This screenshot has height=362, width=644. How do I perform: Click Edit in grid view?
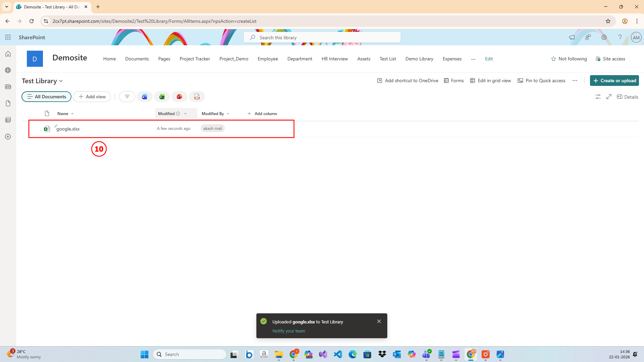pyautogui.click(x=490, y=81)
